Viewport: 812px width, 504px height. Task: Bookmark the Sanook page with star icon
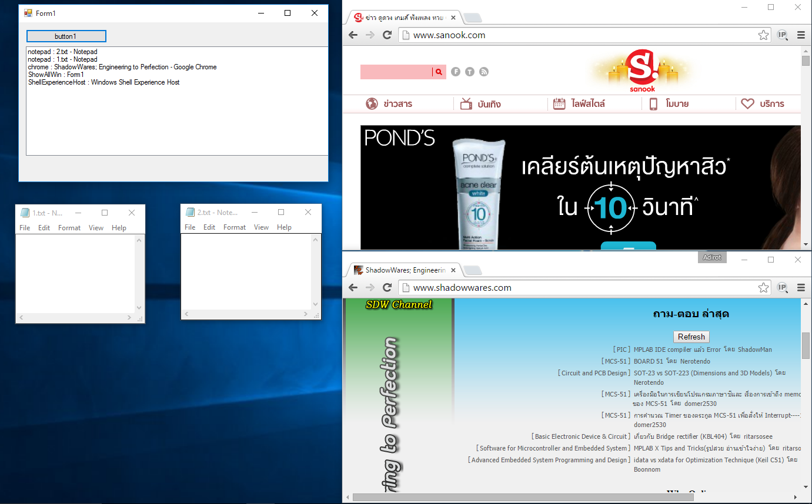[763, 35]
